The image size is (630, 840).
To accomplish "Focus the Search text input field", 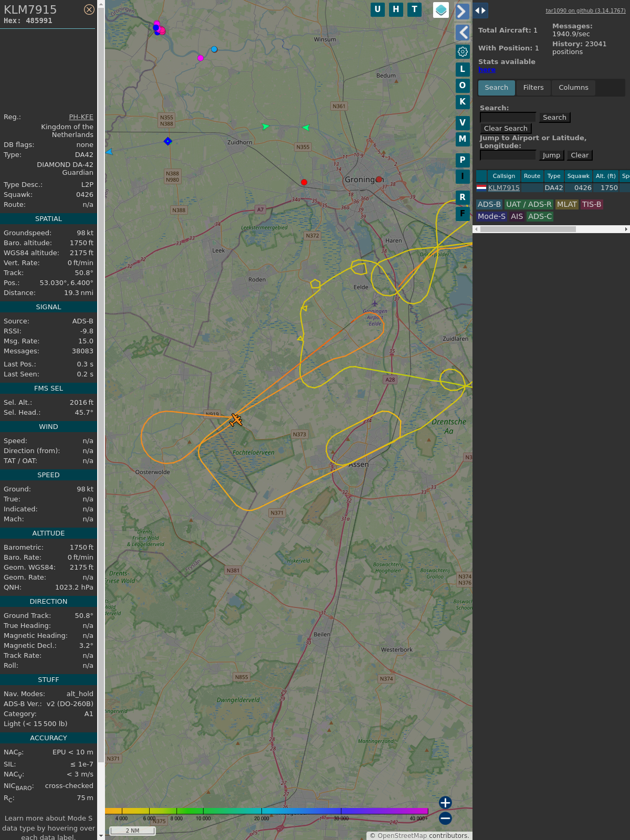I will point(508,117).
